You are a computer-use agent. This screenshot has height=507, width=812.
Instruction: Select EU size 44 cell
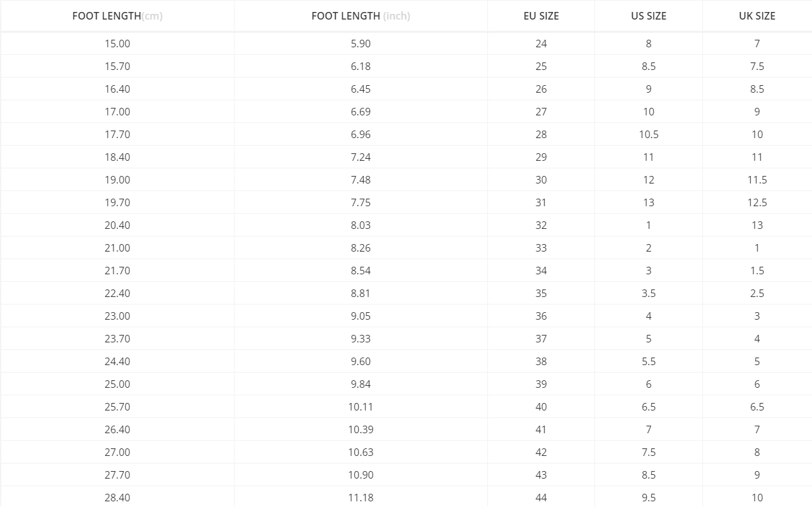point(541,498)
